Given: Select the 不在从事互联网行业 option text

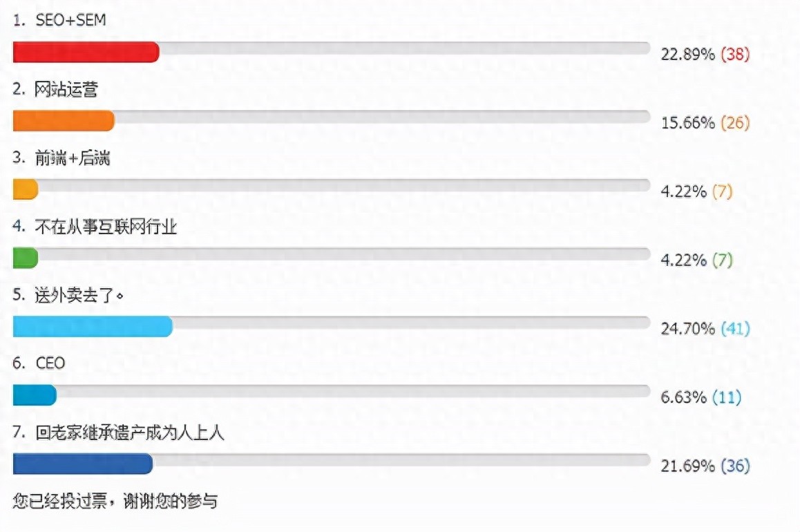Looking at the screenshot, I should pos(106,227).
